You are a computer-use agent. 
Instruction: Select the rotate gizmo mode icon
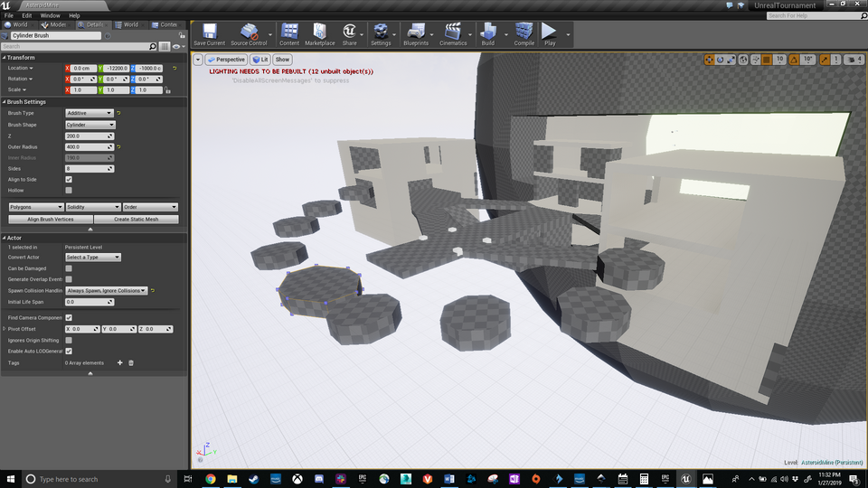(721, 60)
